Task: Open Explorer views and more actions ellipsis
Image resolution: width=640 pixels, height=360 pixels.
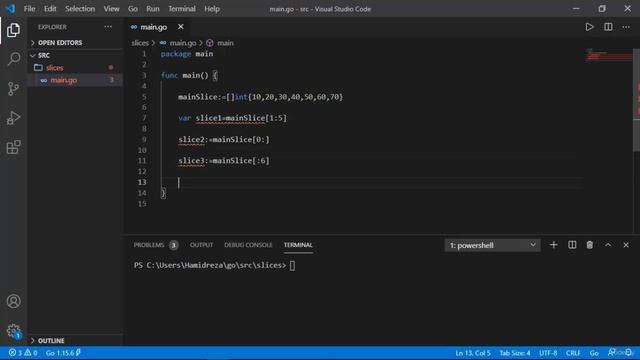Action: [108, 27]
